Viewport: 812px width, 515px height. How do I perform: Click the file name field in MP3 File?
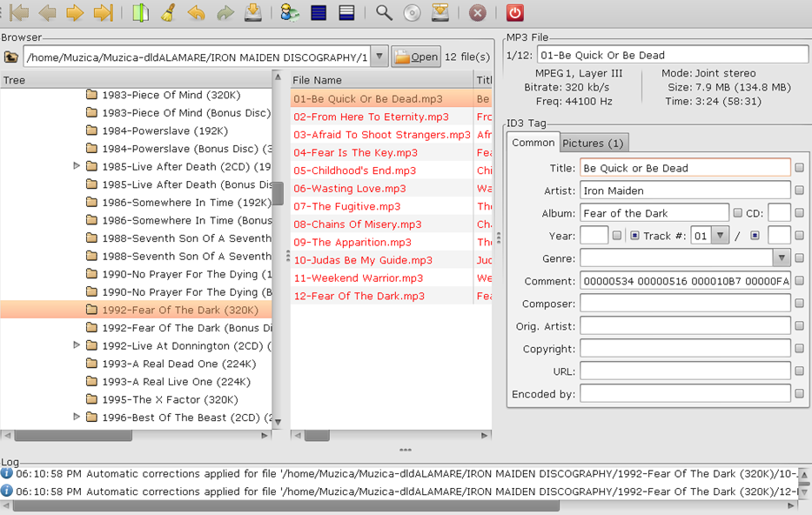(672, 55)
